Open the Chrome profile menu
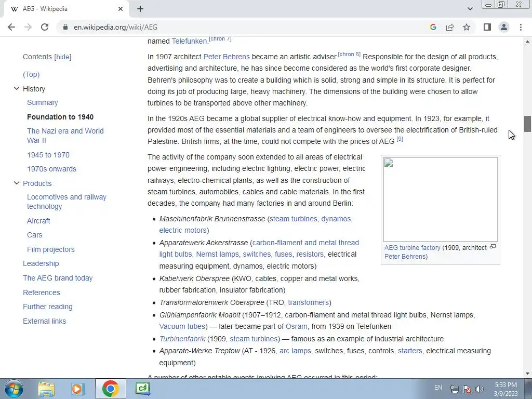 504,27
